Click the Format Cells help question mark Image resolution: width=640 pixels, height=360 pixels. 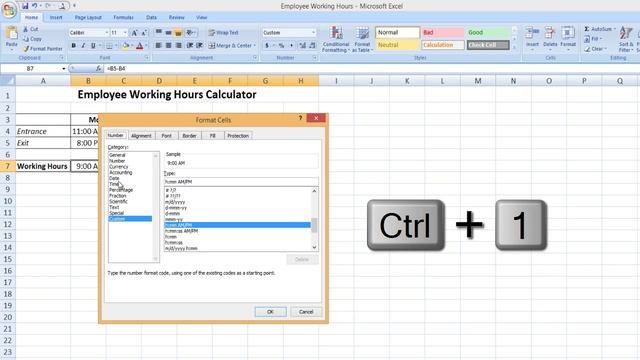pyautogui.click(x=300, y=118)
